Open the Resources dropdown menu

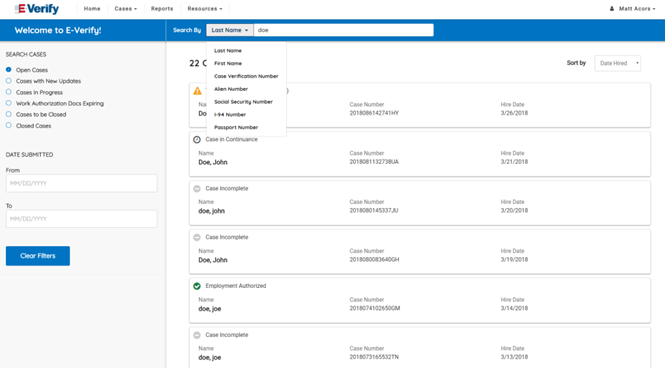pos(205,8)
